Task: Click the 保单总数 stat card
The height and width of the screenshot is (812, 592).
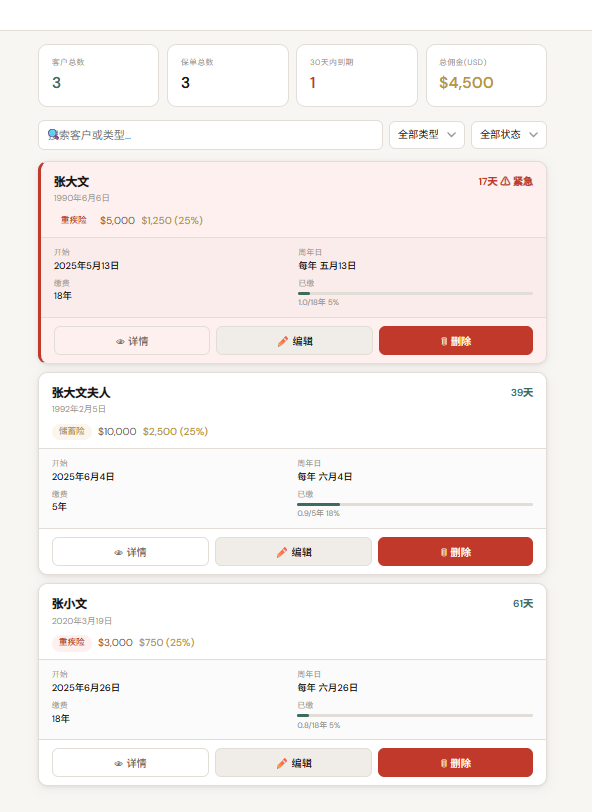Action: 228,76
